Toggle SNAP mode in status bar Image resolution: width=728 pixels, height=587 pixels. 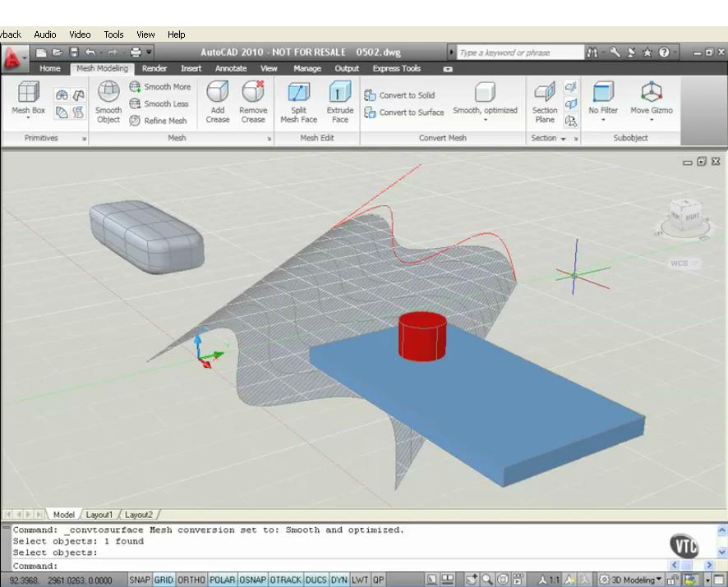coord(140,580)
